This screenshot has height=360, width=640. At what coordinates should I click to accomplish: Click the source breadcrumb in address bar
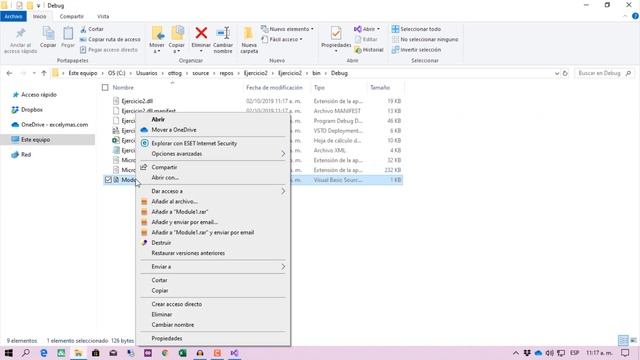[x=200, y=73]
